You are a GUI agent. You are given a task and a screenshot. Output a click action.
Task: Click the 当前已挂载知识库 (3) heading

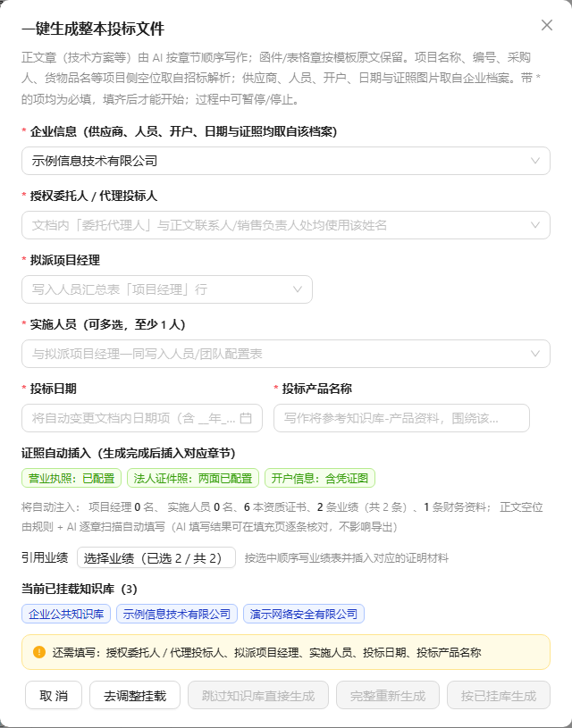[80, 590]
